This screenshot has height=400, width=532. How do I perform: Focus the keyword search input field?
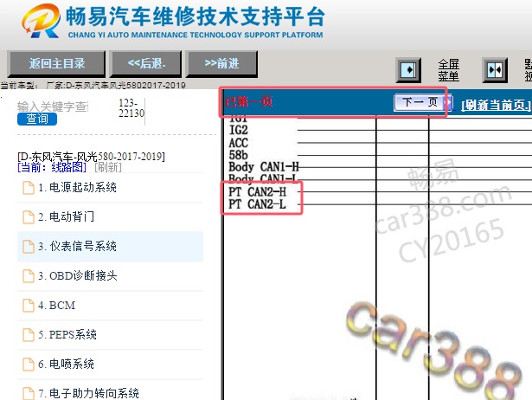click(x=53, y=106)
